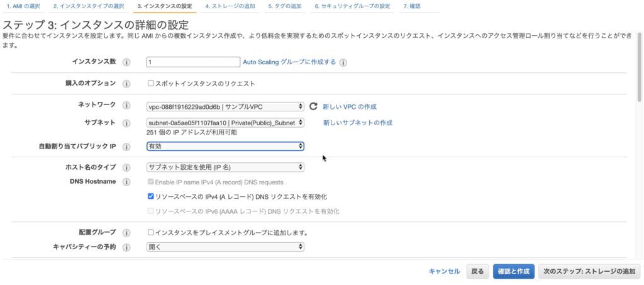This screenshot has height=285, width=644.
Task: Click the 確認と作成 button
Action: [x=513, y=271]
